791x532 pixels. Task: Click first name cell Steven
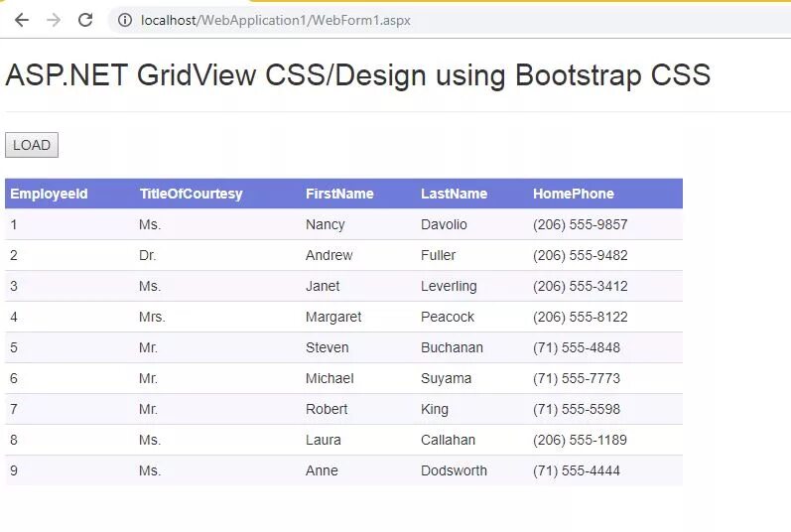pos(327,347)
